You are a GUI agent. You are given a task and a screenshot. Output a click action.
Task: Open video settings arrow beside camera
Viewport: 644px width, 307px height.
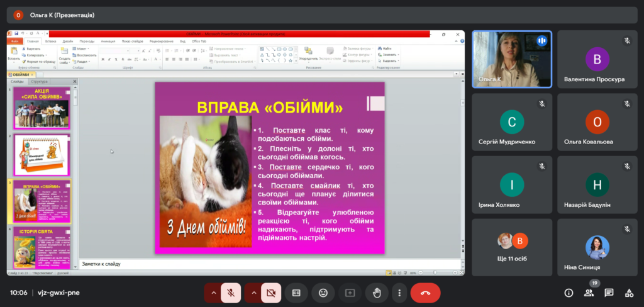coord(253,293)
